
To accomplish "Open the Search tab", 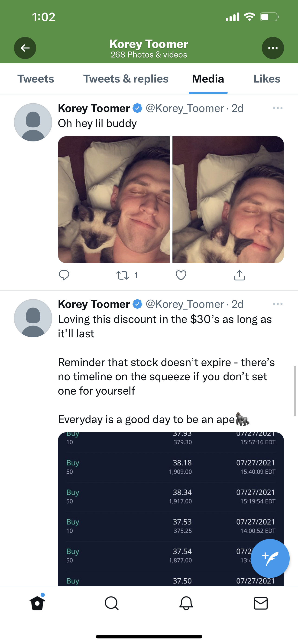I will click(112, 603).
